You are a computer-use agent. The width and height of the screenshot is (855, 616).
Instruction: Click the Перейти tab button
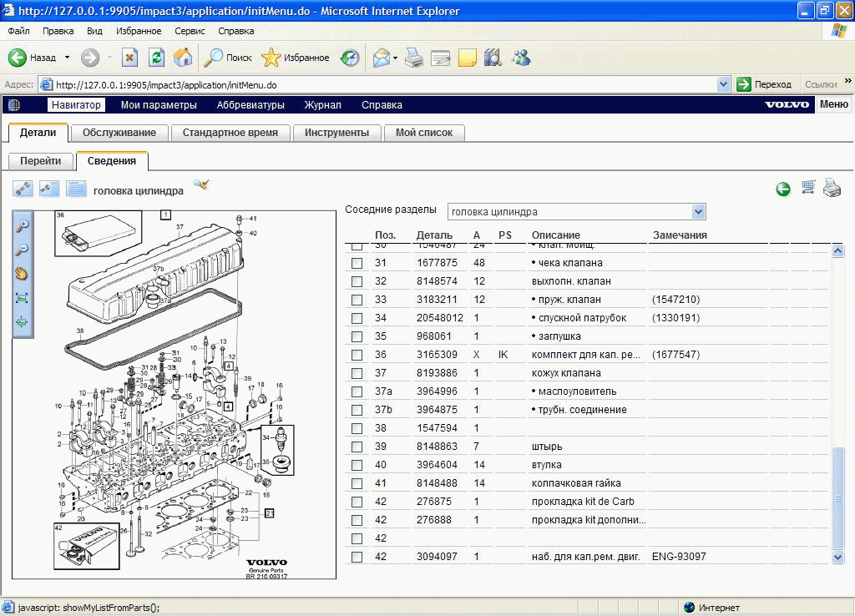coord(41,161)
